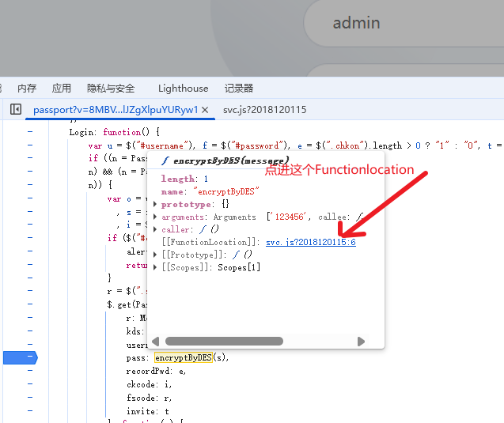504x423 pixels.
Task: Expand the [[Prototype]] entry in popup
Action: pos(155,255)
